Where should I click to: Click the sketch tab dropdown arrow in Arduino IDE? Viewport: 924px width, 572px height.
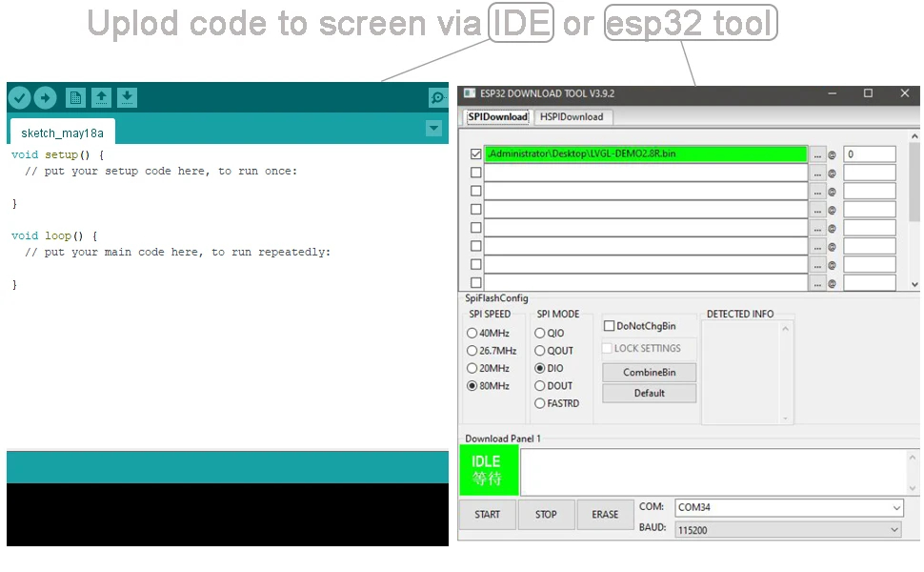(x=433, y=128)
